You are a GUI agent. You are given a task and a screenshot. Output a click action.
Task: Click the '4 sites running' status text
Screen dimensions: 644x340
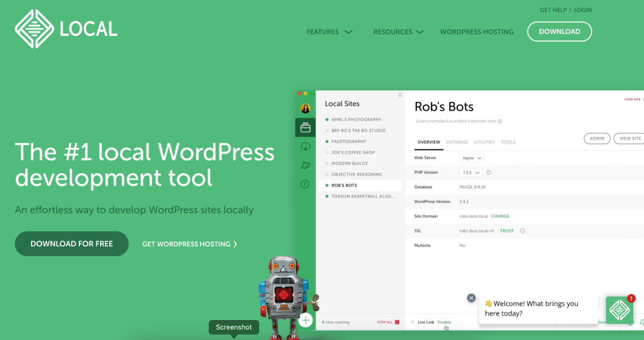pos(336,322)
